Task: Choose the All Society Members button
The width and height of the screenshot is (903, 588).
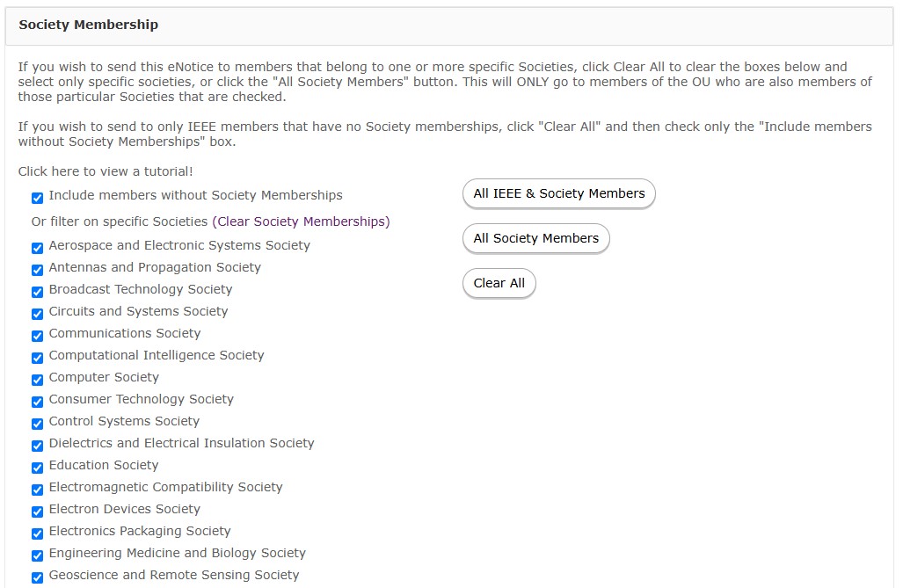Action: [x=535, y=238]
